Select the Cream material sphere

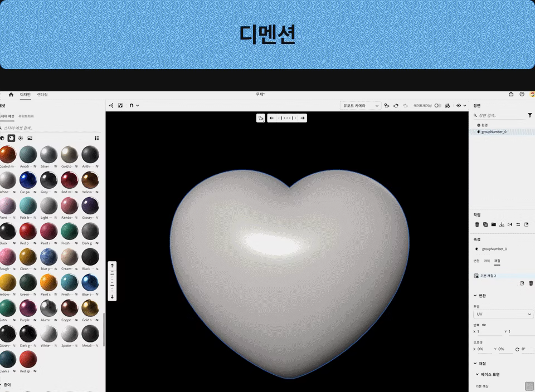(x=69, y=257)
